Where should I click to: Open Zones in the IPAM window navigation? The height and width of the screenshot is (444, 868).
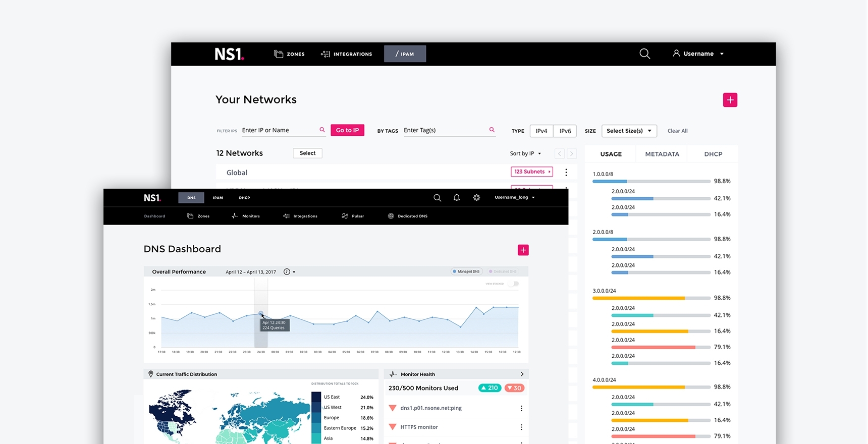[289, 54]
